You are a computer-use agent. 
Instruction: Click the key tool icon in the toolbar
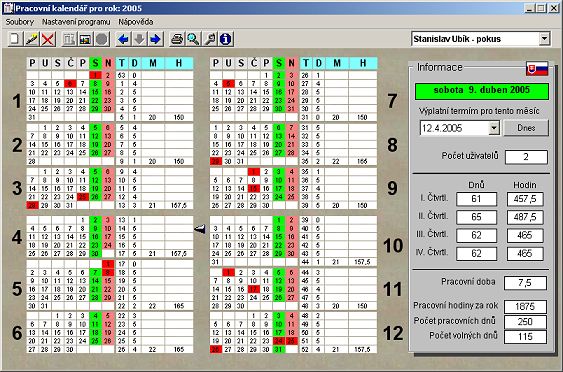click(x=209, y=39)
